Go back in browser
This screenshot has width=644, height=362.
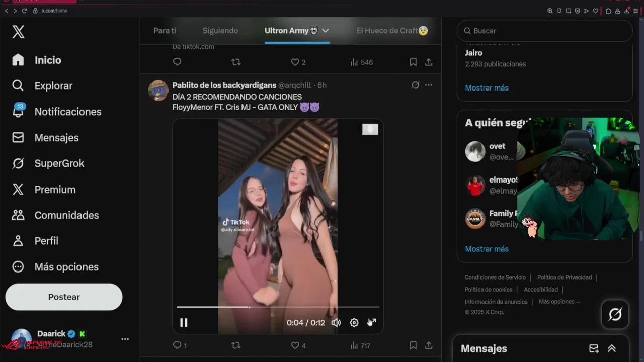click(x=6, y=11)
